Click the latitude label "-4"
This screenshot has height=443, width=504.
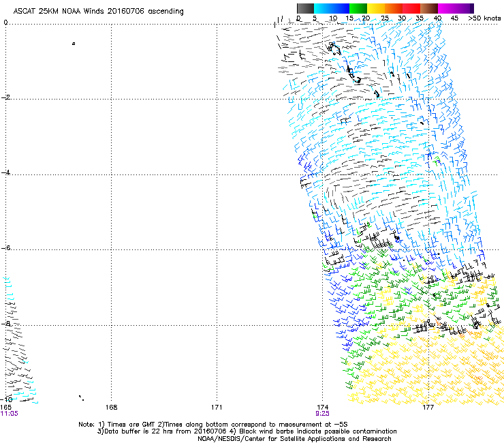(x=6, y=172)
